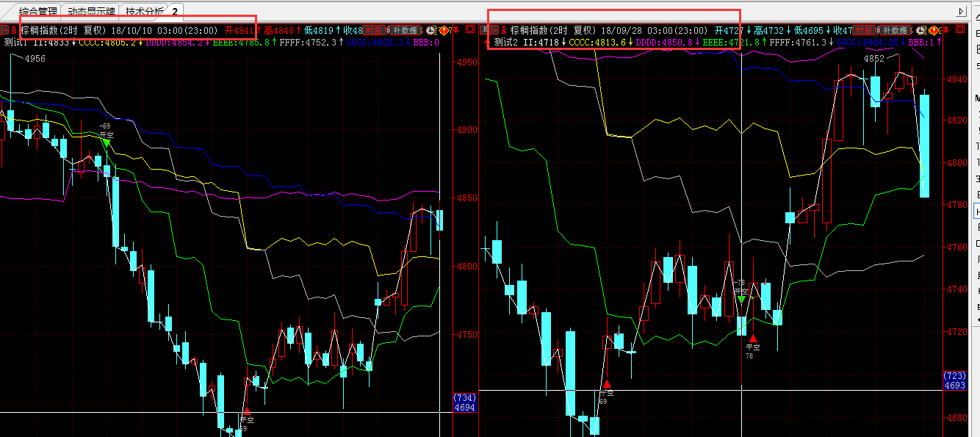
Task: Click the 4840 price axis label
Action: click(x=957, y=79)
